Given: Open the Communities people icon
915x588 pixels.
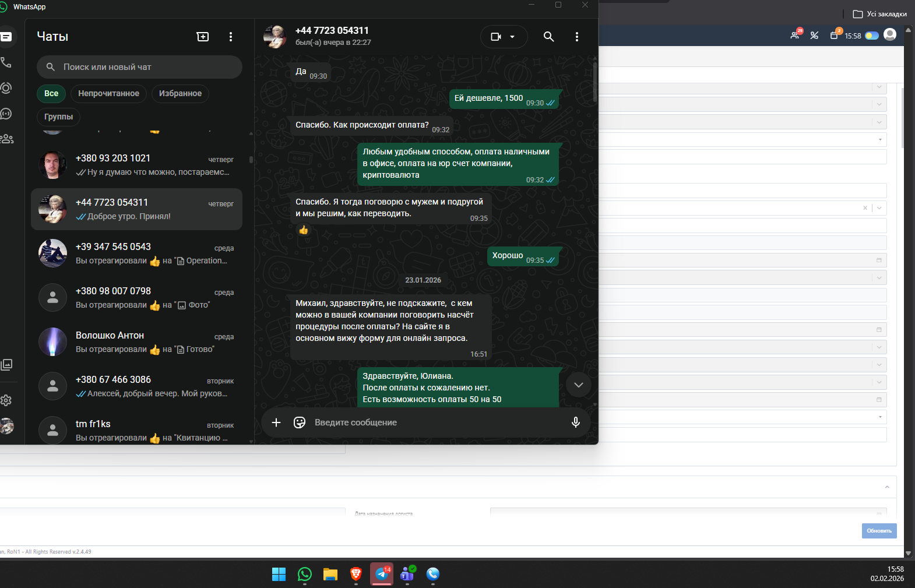Looking at the screenshot, I should click(x=6, y=139).
